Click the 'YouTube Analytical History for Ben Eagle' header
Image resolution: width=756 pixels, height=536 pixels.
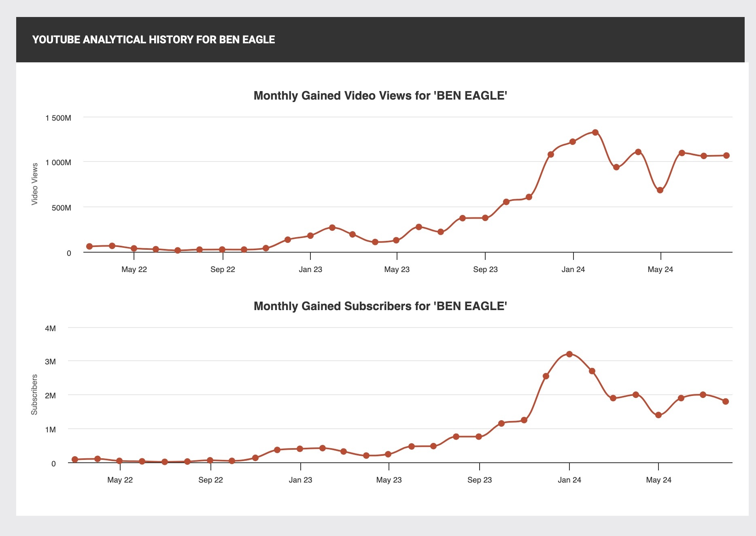coord(153,40)
